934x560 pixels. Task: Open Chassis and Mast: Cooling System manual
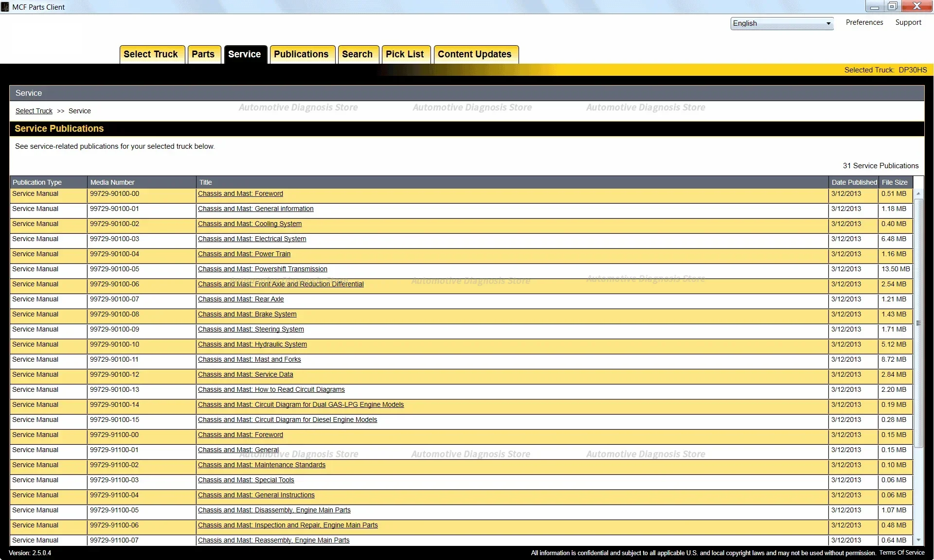[x=250, y=224]
